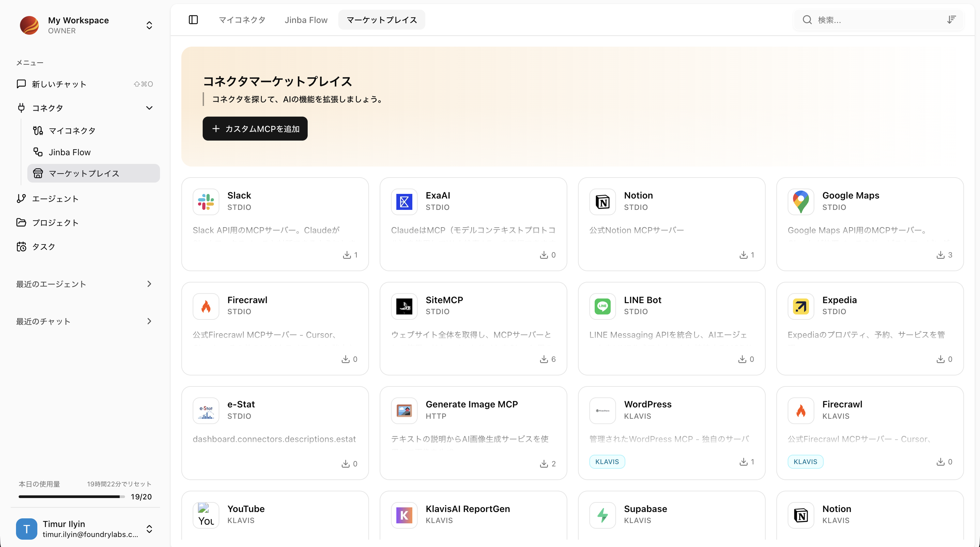Open プロジェクト in the sidebar
The height and width of the screenshot is (547, 980).
[x=85, y=223]
